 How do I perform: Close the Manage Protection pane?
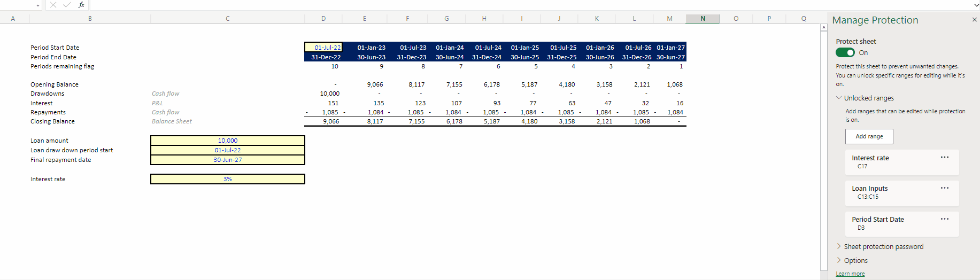[974, 20]
